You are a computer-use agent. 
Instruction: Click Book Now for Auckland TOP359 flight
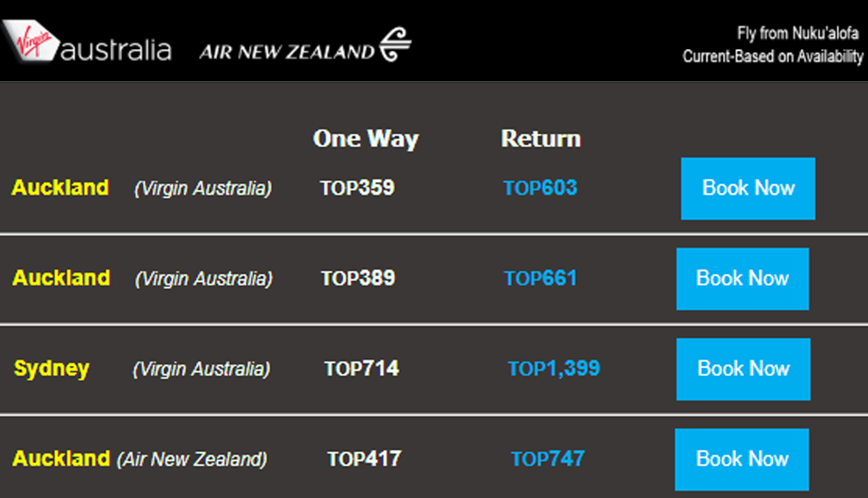point(748,189)
